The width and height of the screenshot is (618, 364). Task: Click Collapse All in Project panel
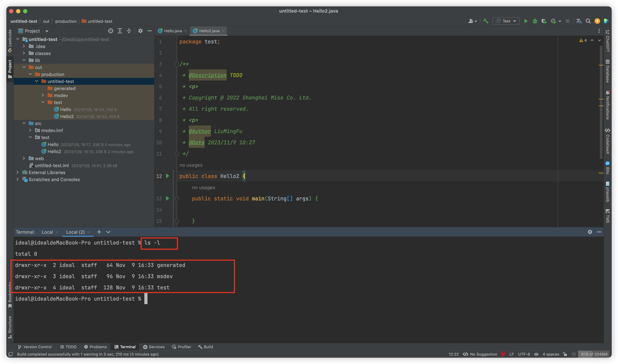click(x=129, y=31)
